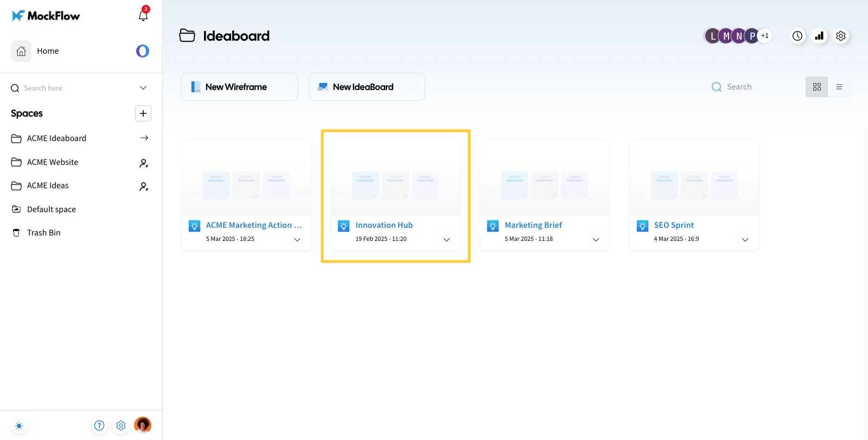Click the Ideaboard page title
The height and width of the screenshot is (440, 868).
(x=236, y=36)
